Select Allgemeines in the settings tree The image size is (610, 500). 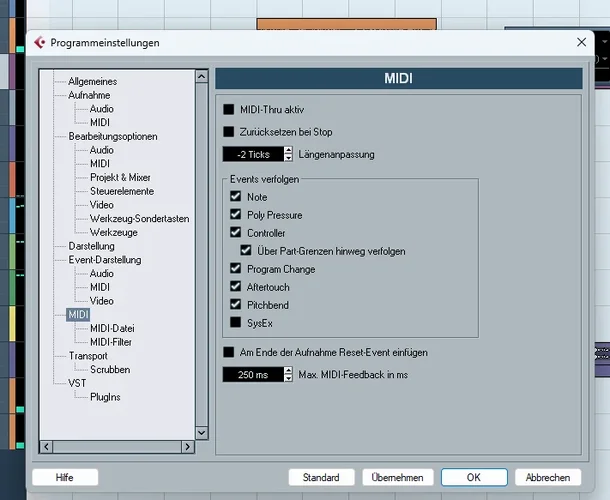coord(93,81)
